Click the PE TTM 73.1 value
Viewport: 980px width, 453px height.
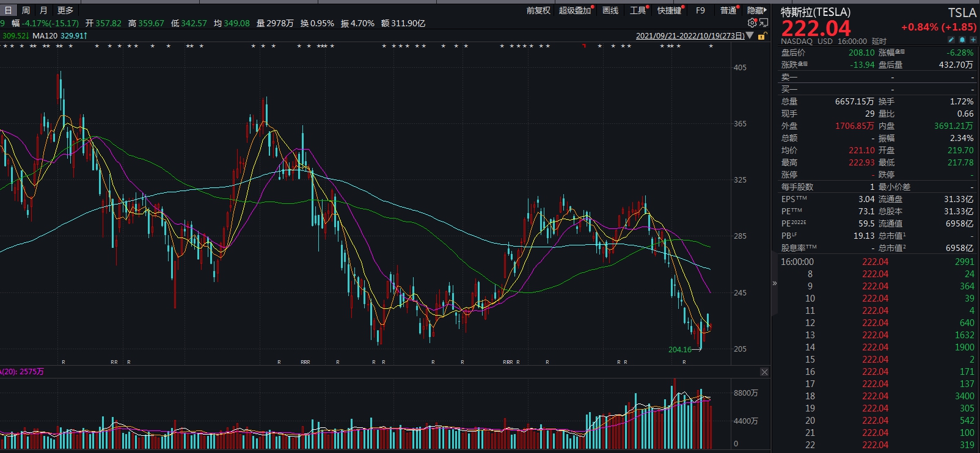(x=866, y=211)
